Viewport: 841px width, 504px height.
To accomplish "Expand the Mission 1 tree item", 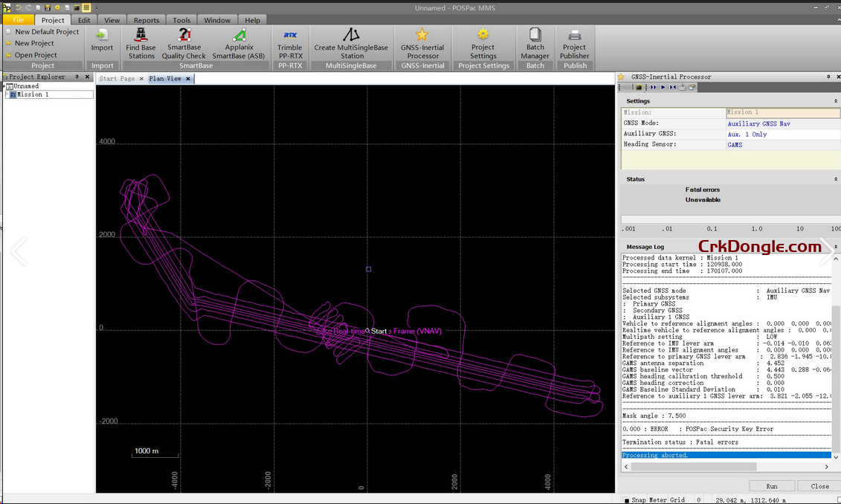I will (5, 94).
